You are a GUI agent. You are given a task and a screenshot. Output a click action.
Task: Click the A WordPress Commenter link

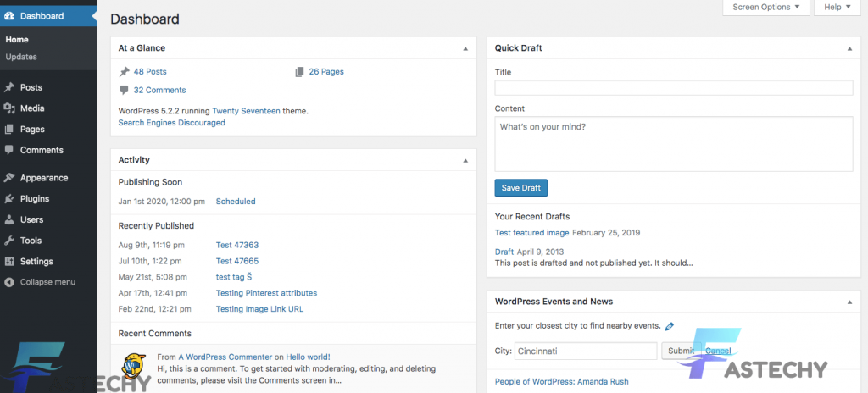pyautogui.click(x=225, y=357)
